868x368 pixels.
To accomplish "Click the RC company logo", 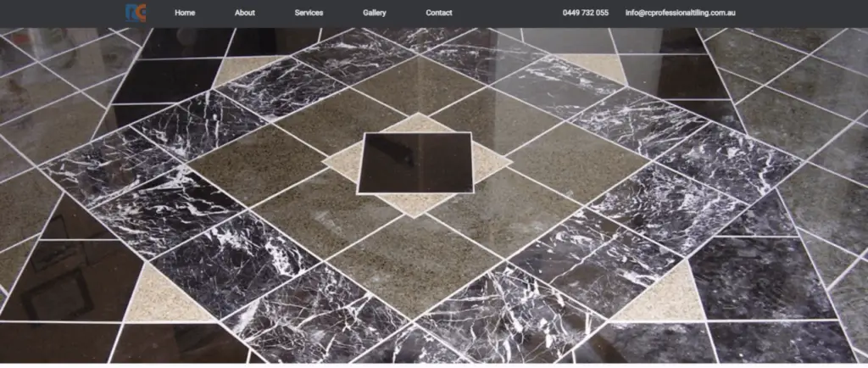I will coord(136,13).
